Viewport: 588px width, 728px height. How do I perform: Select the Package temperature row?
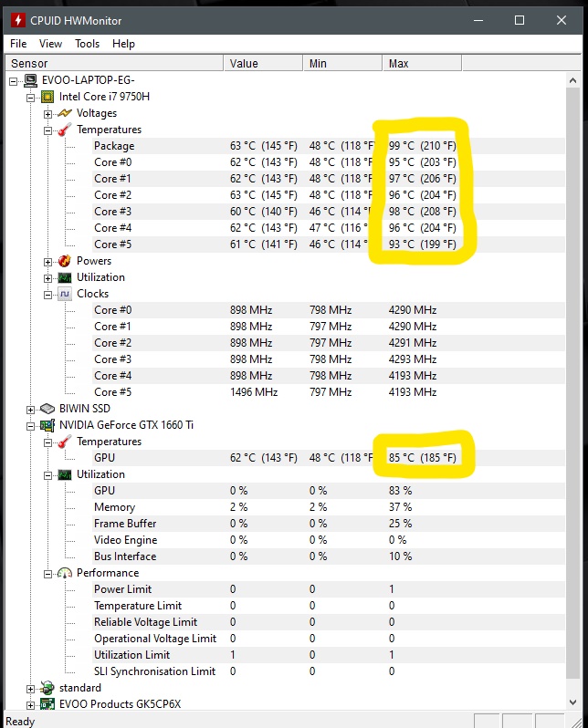114,146
